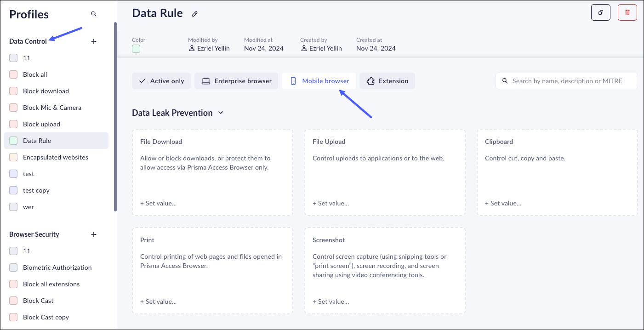
Task: Click the red trash delete icon
Action: click(x=627, y=13)
